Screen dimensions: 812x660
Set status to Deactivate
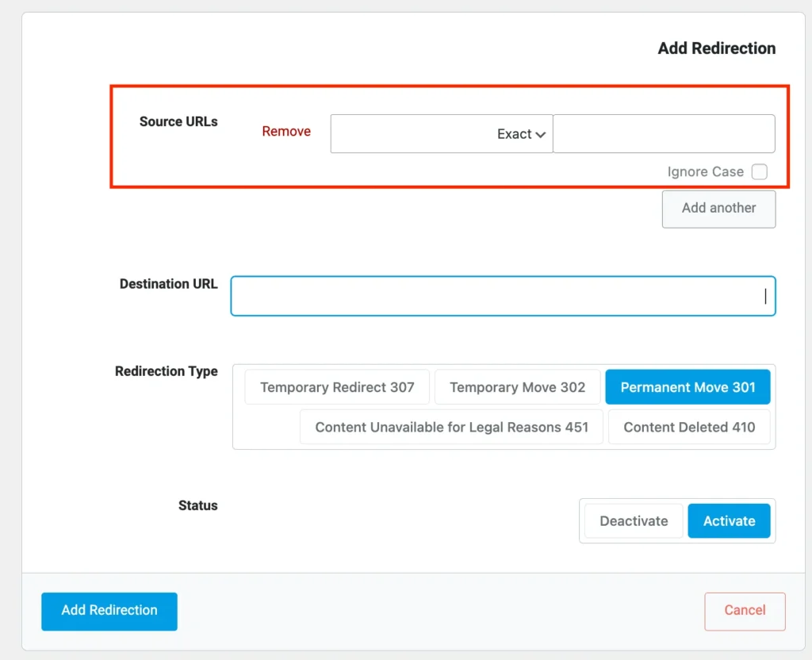pyautogui.click(x=634, y=520)
